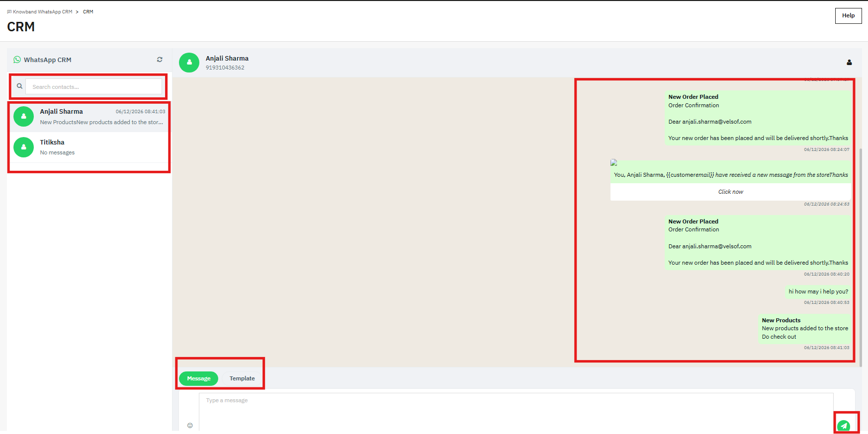Click Titiksha's avatar in the contact list
This screenshot has width=868, height=434.
[23, 147]
